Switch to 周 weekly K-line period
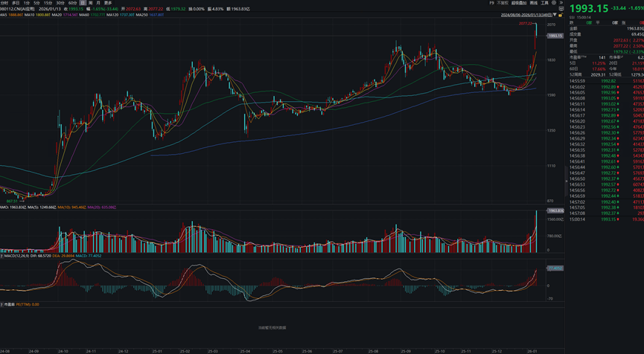Viewport: 644px width, 354px height. 89,3
